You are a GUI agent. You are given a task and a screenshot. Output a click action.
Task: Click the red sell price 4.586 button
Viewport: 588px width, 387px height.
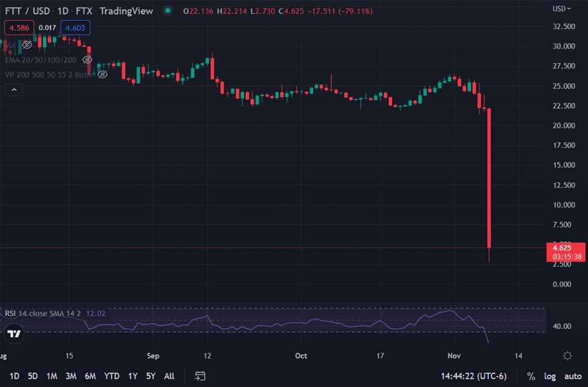click(19, 28)
